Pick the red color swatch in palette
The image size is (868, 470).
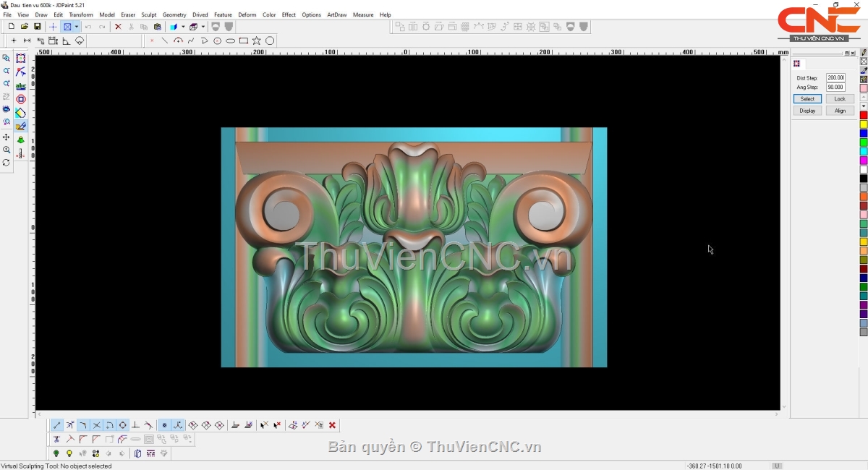pos(864,116)
